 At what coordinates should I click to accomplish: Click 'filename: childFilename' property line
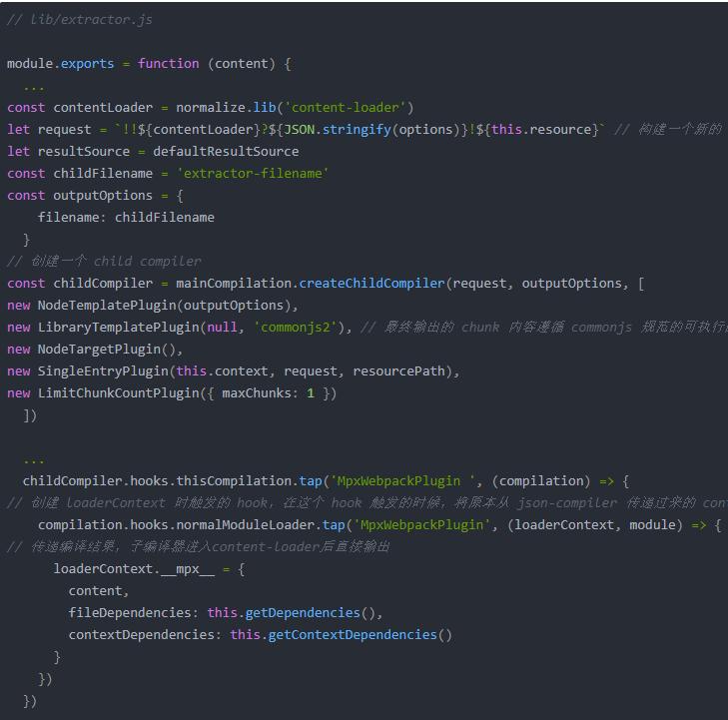click(126, 218)
